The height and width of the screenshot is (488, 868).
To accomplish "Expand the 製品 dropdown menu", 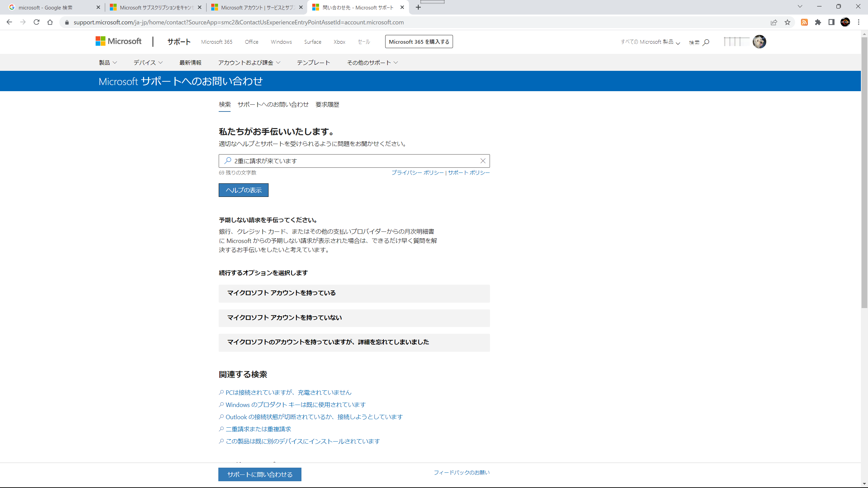I will [108, 63].
